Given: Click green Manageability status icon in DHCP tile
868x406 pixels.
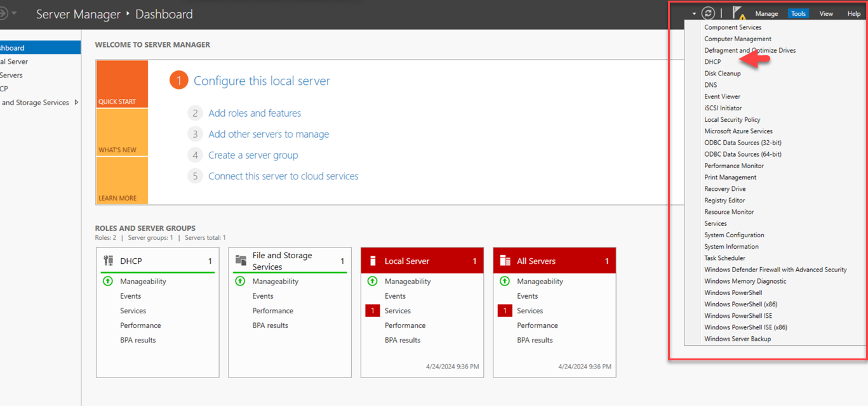Looking at the screenshot, I should pyautogui.click(x=108, y=281).
